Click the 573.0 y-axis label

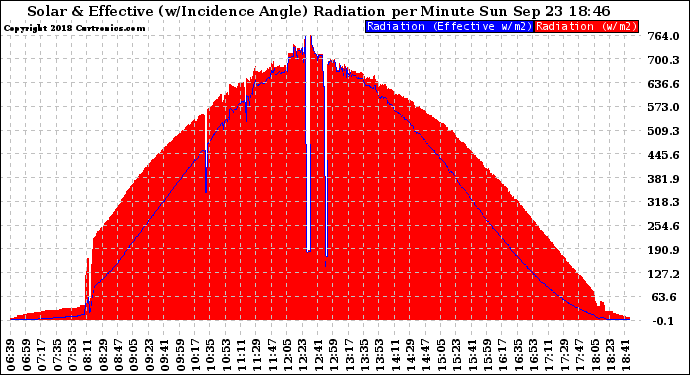click(663, 107)
